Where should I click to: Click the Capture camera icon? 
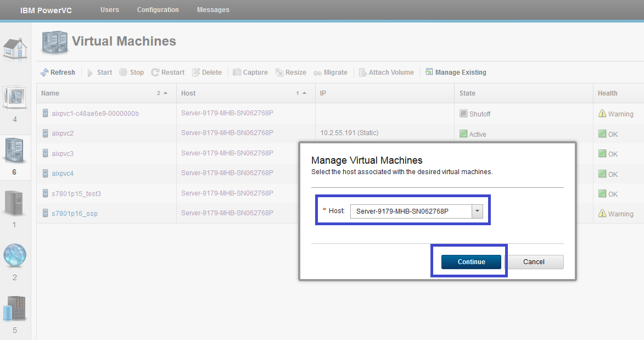[x=237, y=73]
